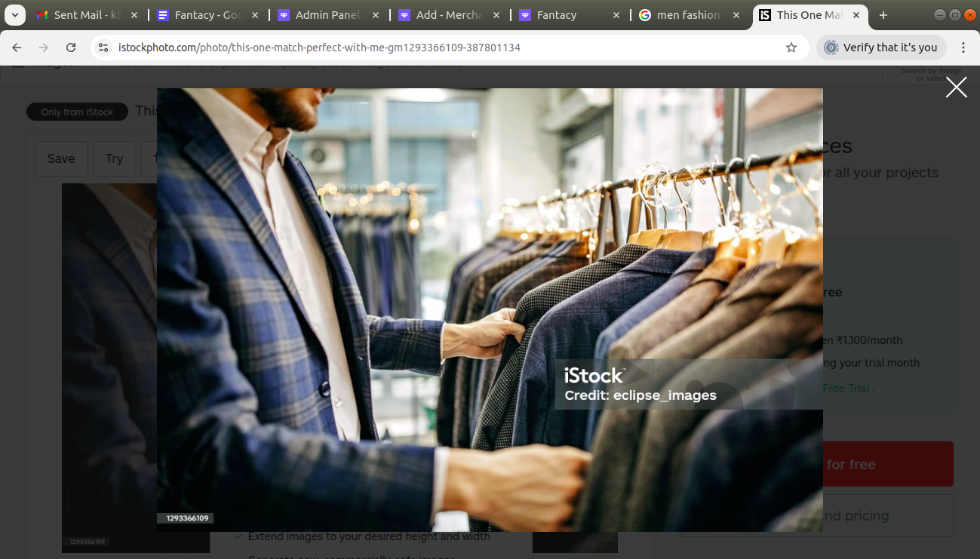The width and height of the screenshot is (980, 559).
Task: View site information icon in address bar
Action: [x=104, y=48]
